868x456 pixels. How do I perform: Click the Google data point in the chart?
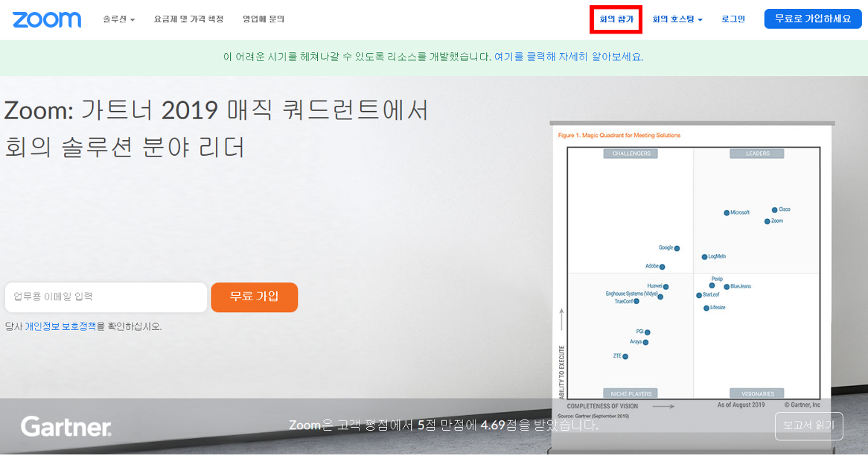(x=677, y=248)
